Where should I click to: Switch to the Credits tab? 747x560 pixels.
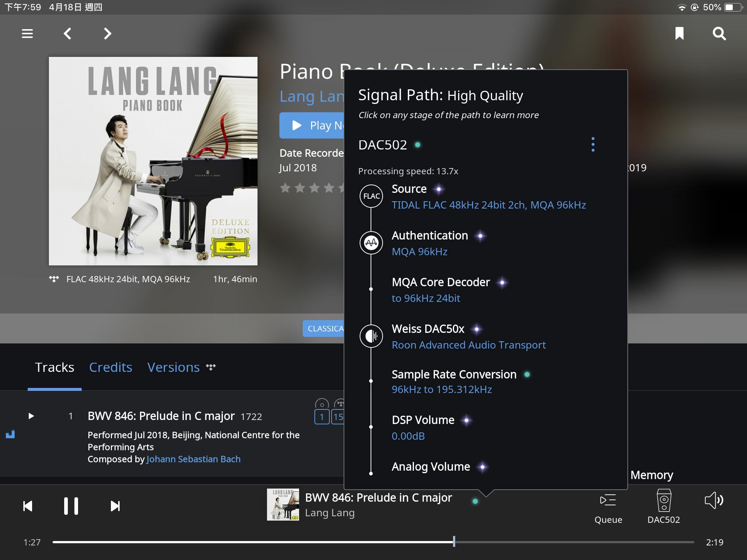click(x=111, y=367)
